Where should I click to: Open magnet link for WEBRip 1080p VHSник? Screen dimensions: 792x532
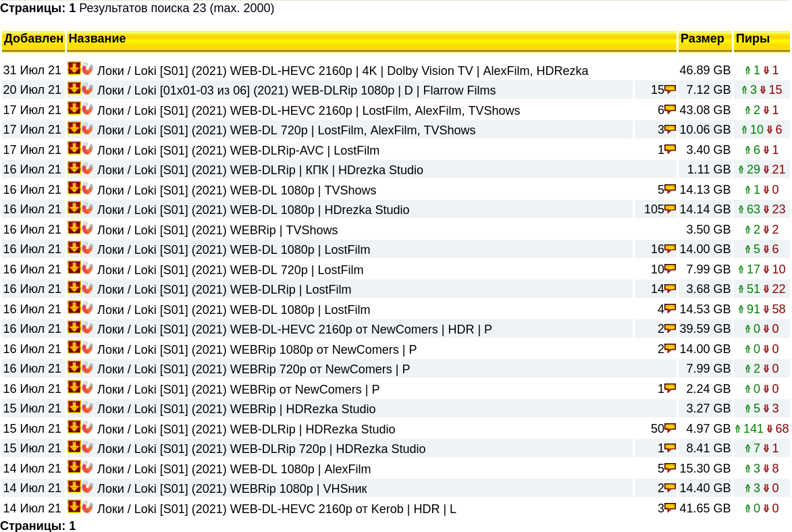tap(87, 487)
